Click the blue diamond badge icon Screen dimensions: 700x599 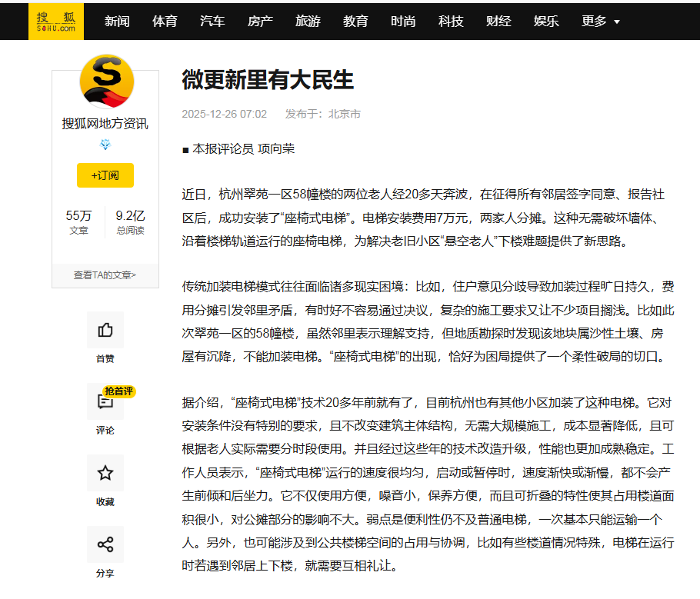pos(105,144)
